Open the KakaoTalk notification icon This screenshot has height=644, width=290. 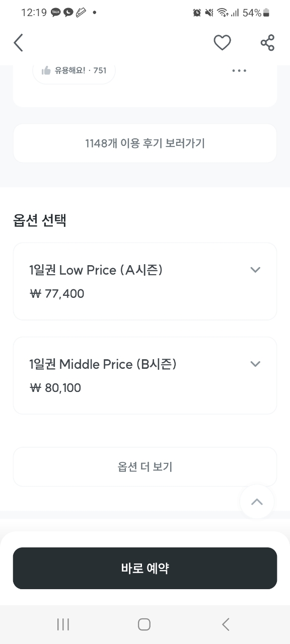pos(56,13)
